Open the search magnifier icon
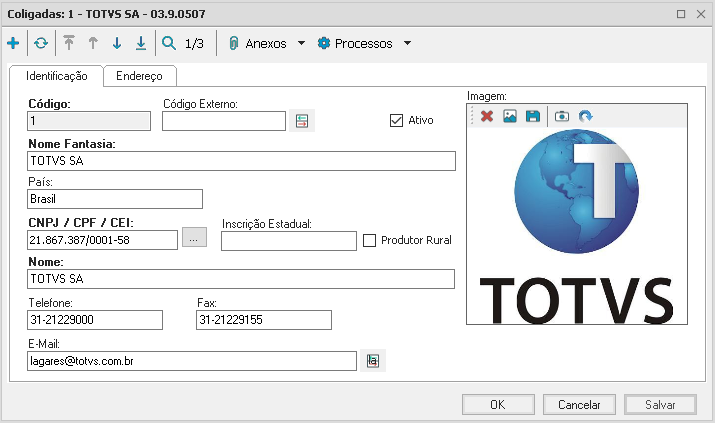This screenshot has height=426, width=715. (169, 43)
